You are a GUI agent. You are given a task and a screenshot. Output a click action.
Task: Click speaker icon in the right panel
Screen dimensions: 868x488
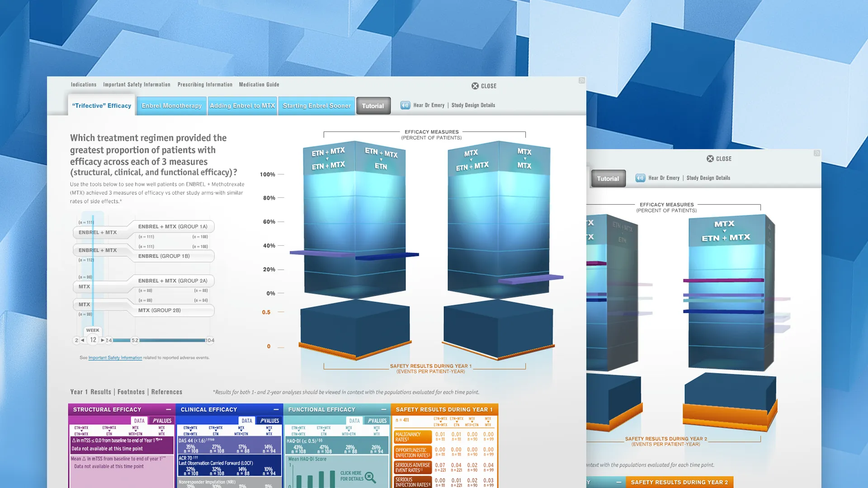(640, 178)
